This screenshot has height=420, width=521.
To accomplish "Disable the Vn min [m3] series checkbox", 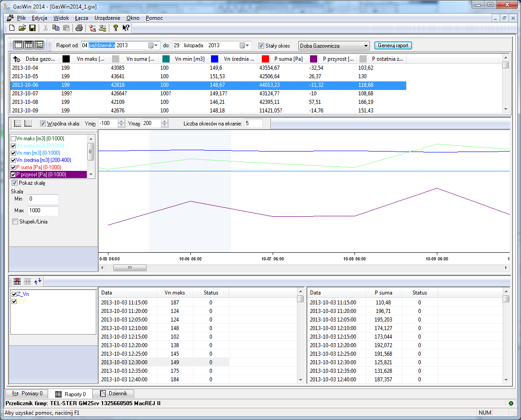I will pyautogui.click(x=13, y=153).
